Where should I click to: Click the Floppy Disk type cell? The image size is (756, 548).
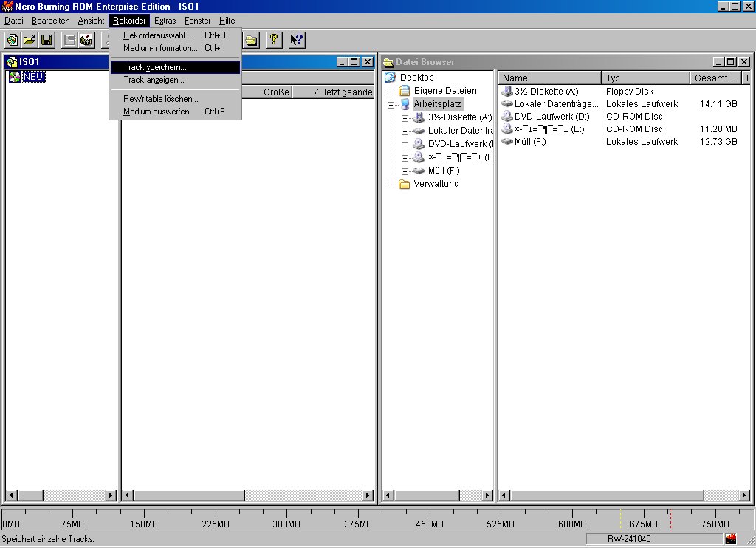point(630,91)
